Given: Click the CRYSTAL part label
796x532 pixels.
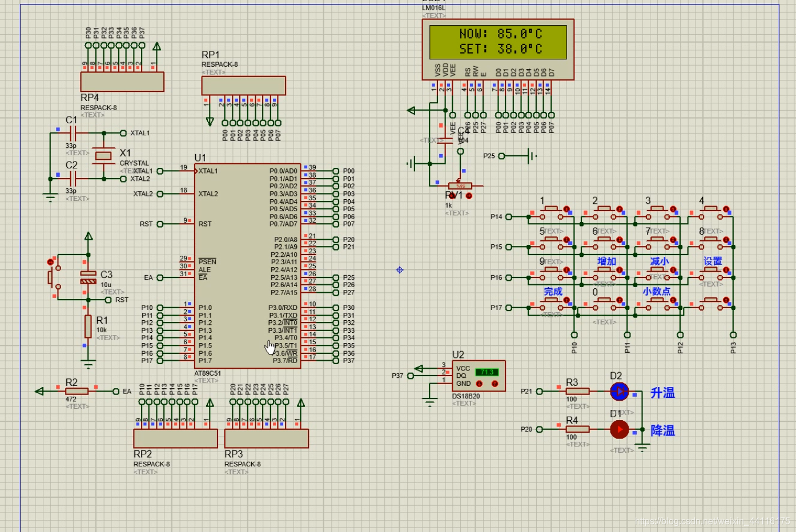Looking at the screenshot, I should click(x=134, y=163).
